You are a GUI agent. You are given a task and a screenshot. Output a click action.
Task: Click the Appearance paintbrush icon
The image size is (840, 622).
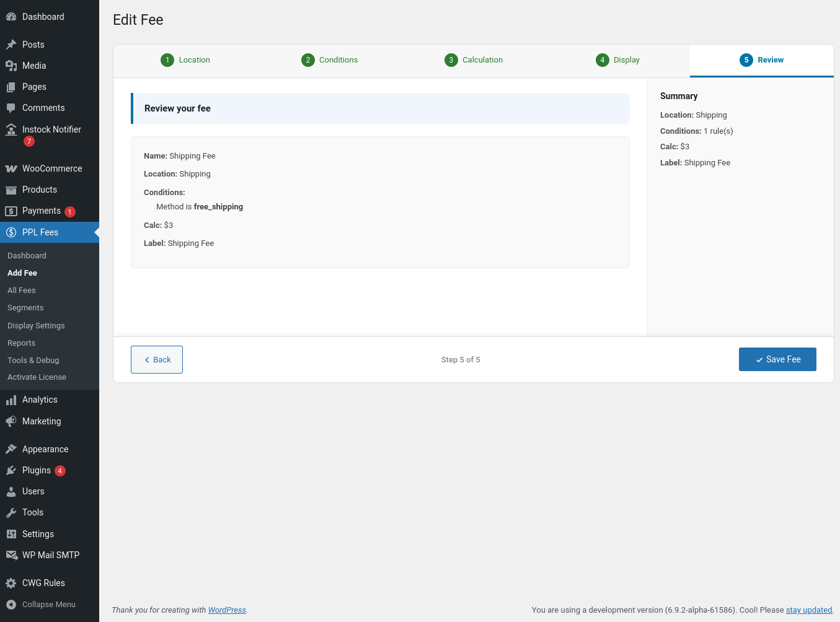tap(11, 449)
